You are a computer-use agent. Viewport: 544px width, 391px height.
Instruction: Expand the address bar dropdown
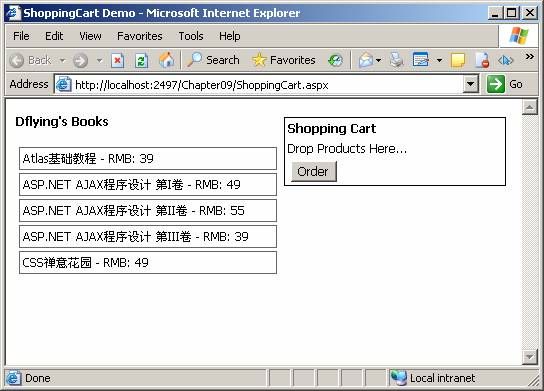470,84
